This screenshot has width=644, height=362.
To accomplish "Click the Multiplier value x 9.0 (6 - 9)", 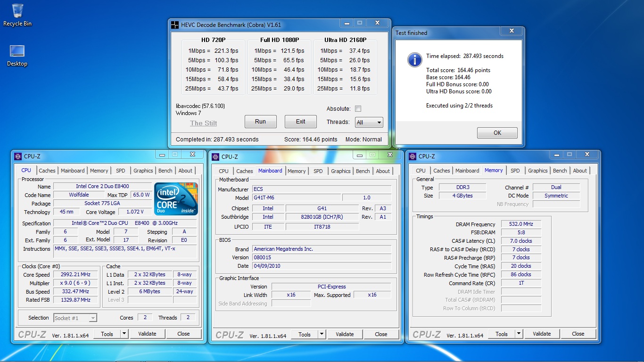I will (x=75, y=283).
